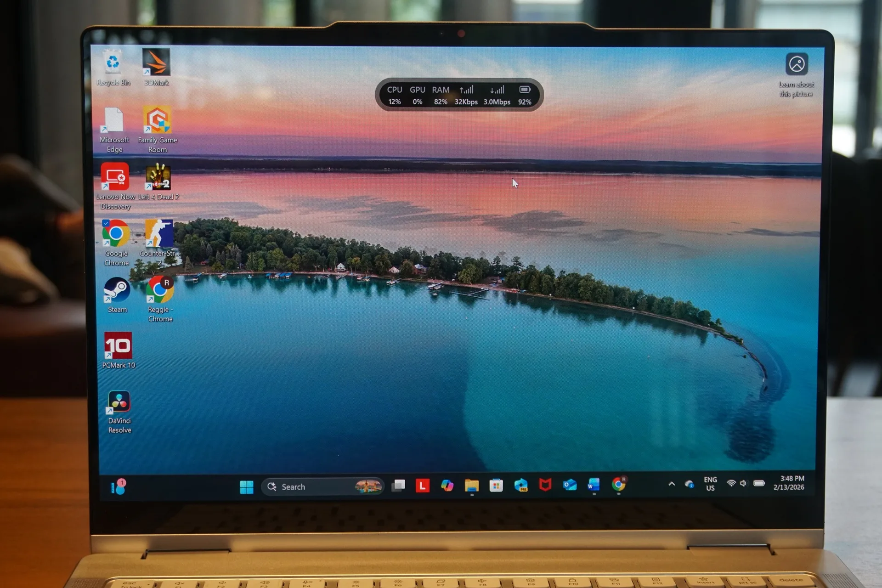Image resolution: width=882 pixels, height=588 pixels.
Task: Click the RAM 82% monitor readout
Action: click(x=441, y=95)
